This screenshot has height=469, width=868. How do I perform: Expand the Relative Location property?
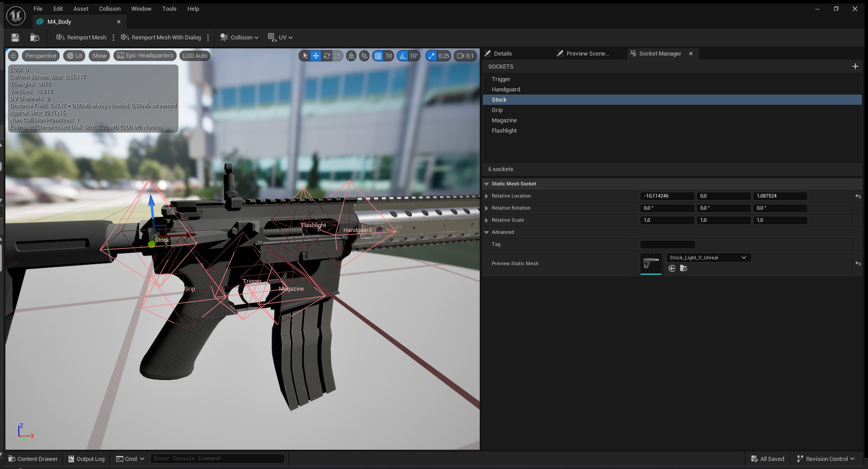point(486,196)
